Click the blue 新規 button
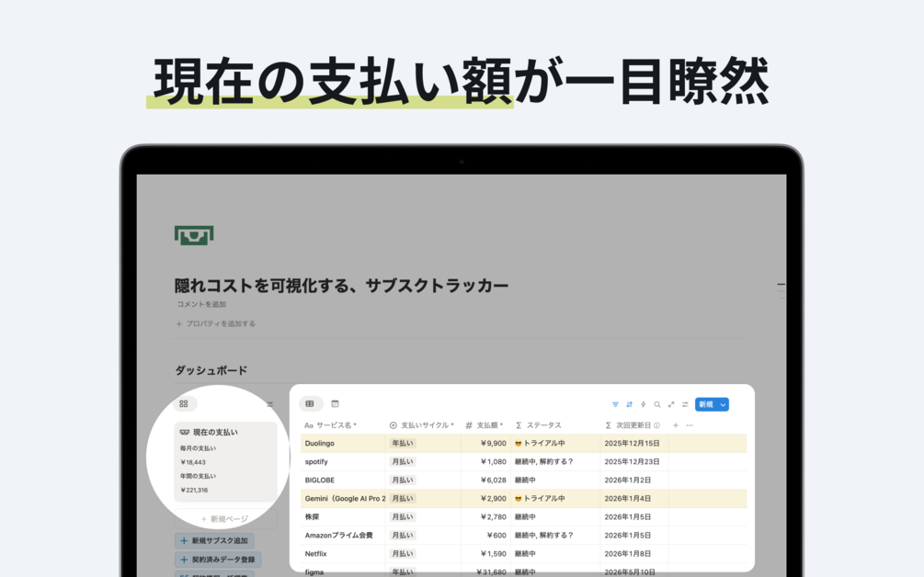This screenshot has height=577, width=924. (x=706, y=404)
